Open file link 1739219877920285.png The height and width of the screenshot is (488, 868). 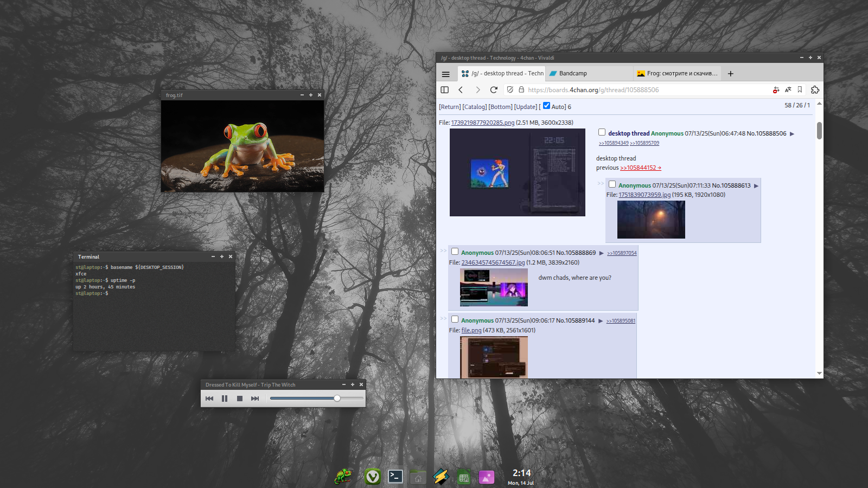click(x=483, y=123)
